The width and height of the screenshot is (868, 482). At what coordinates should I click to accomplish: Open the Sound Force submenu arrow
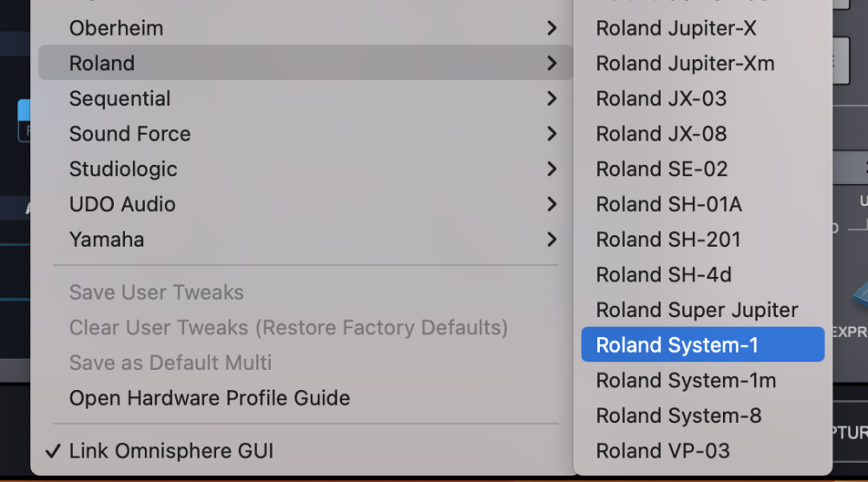click(x=552, y=135)
